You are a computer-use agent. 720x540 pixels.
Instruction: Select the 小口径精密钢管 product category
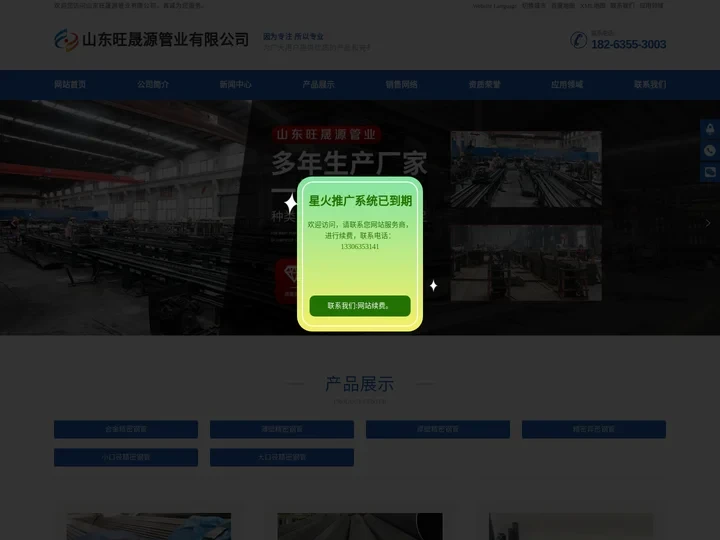[126, 457]
